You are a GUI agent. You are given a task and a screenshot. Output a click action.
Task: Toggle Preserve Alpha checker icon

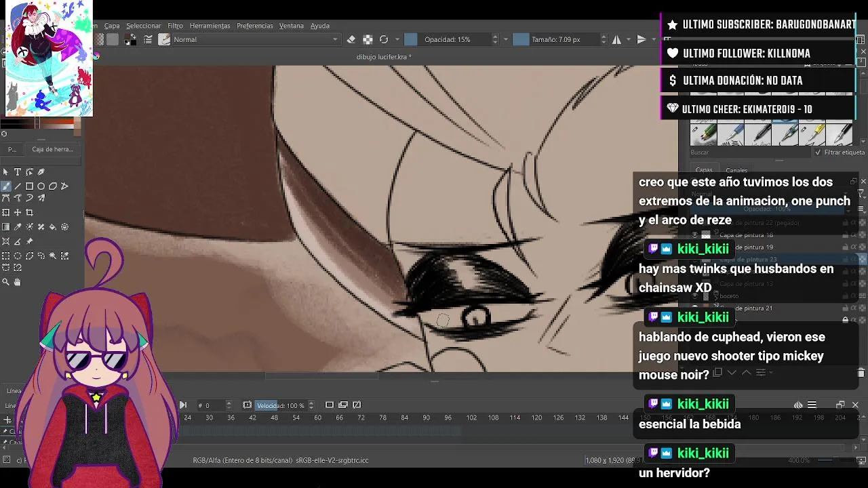[x=368, y=39]
